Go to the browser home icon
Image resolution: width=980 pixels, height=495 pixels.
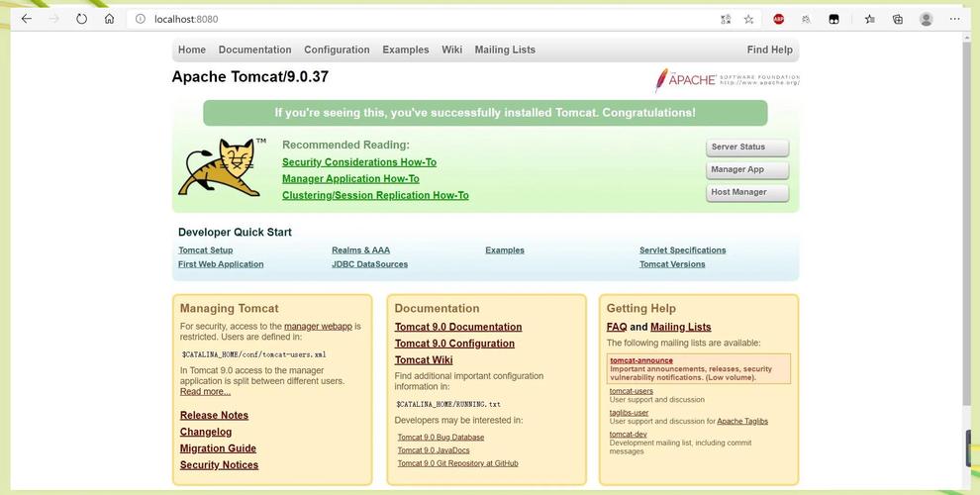click(x=109, y=19)
